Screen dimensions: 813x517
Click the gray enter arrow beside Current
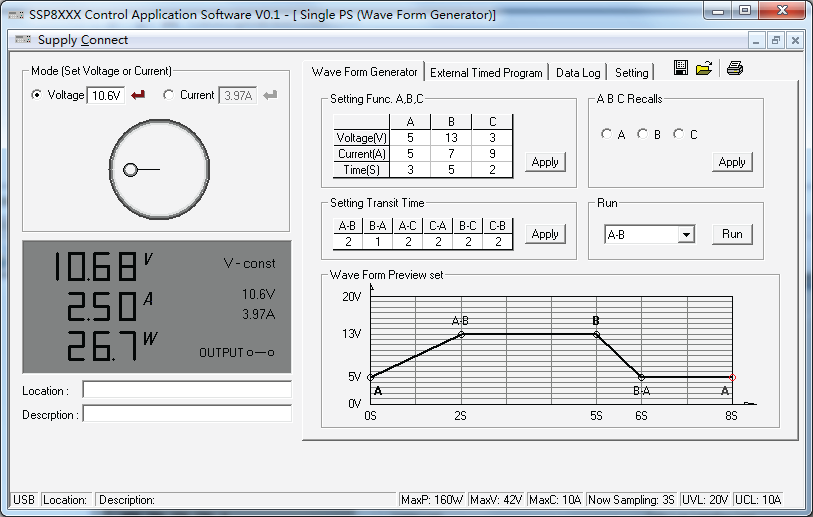(x=269, y=95)
